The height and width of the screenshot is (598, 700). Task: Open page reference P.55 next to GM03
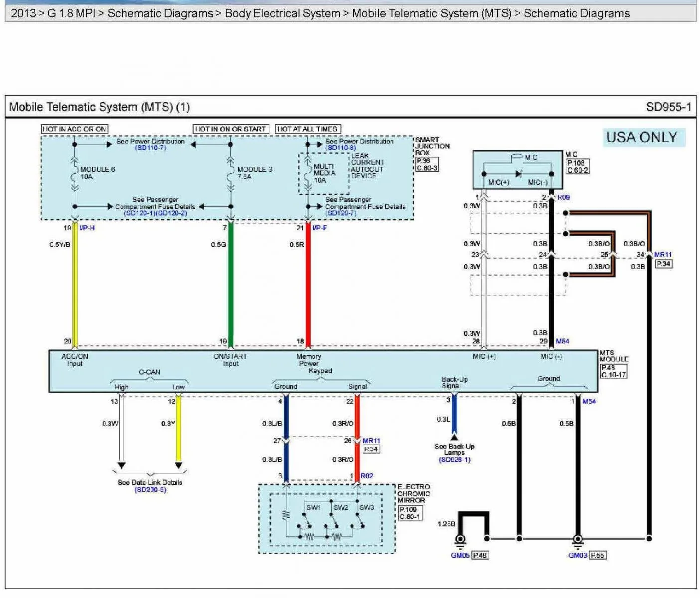pos(598,555)
